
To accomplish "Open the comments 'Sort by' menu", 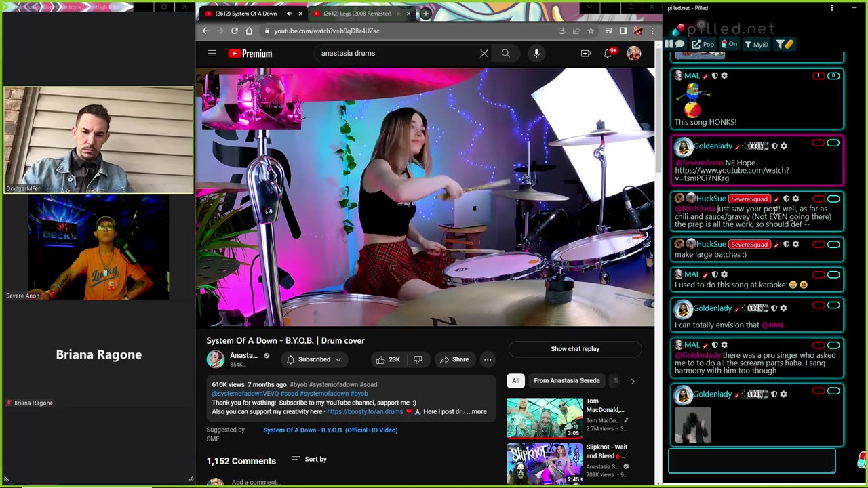I will coord(309,459).
